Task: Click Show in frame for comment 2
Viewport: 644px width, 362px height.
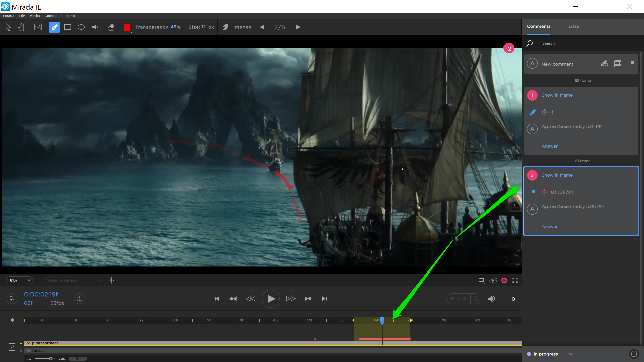Action: click(x=557, y=175)
